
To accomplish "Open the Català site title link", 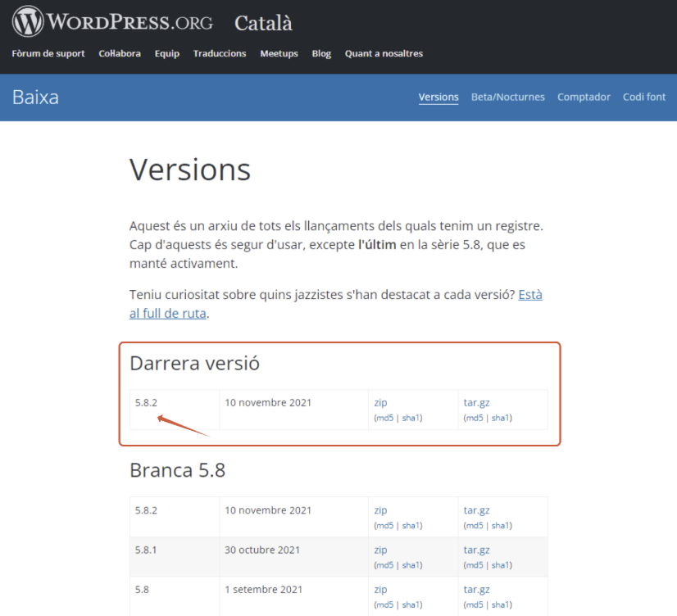I will [263, 23].
